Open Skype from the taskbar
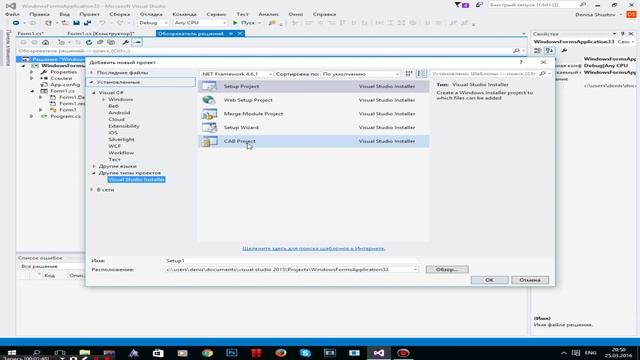 pyautogui.click(x=305, y=353)
